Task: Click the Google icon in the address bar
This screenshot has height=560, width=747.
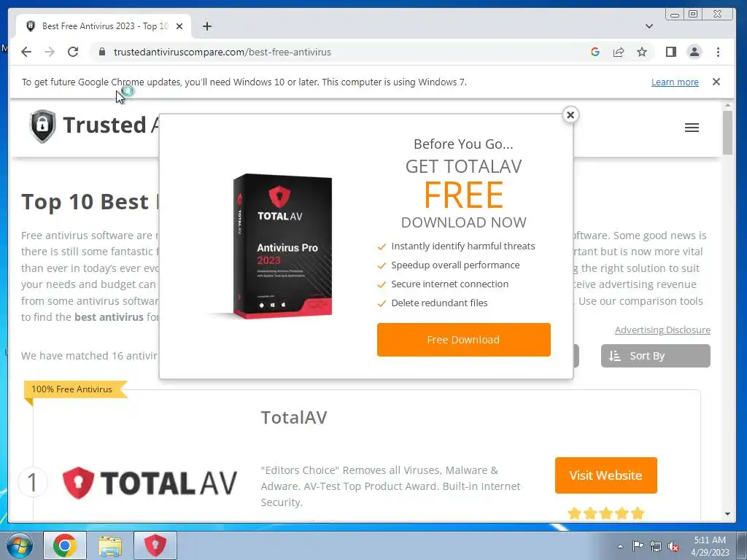Action: [x=595, y=52]
